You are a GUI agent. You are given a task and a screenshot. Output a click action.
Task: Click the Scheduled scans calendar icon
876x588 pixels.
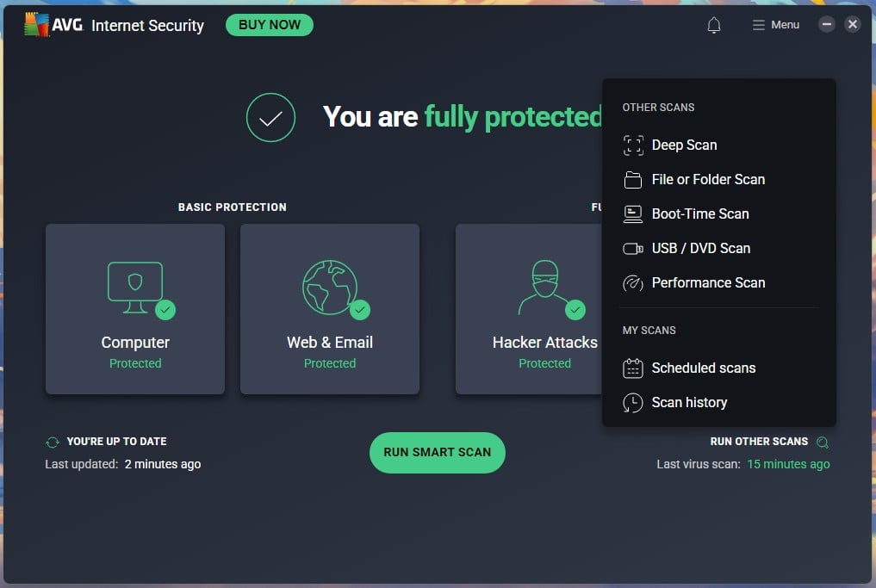pos(633,368)
